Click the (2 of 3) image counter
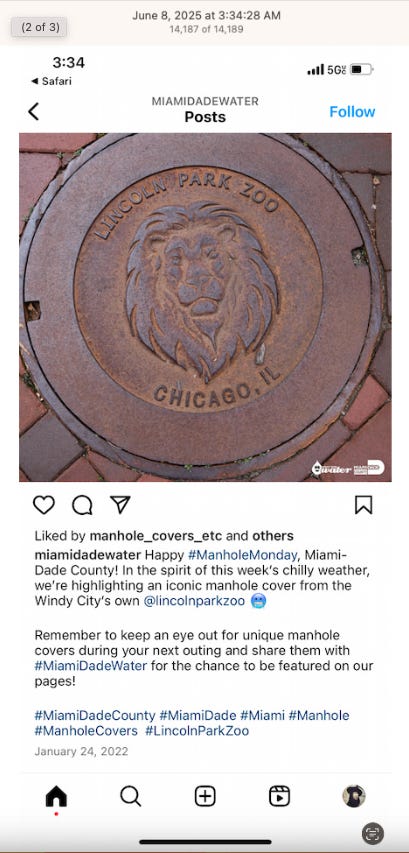This screenshot has width=409, height=853. [x=40, y=27]
